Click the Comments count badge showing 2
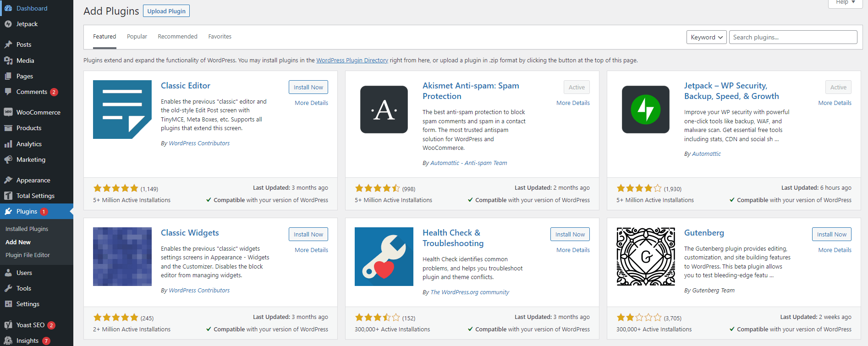 (54, 92)
